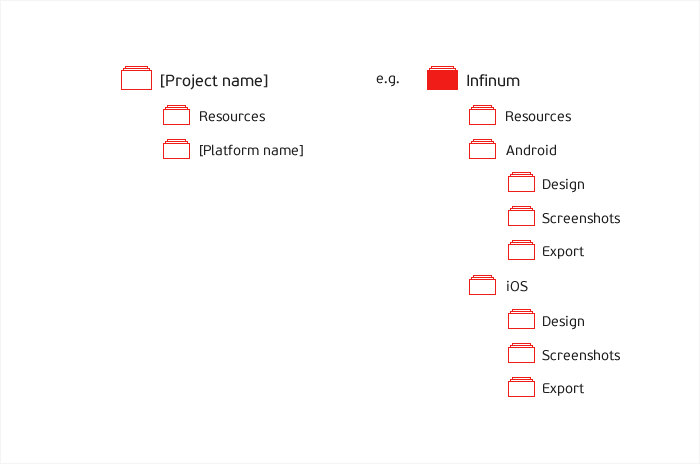
Task: Select the [Project name] label
Action: tap(214, 80)
